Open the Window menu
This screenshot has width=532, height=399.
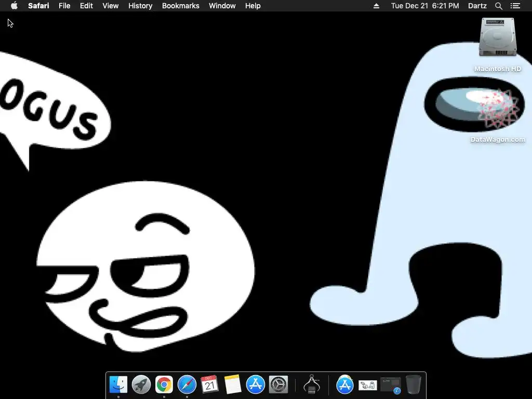point(222,6)
